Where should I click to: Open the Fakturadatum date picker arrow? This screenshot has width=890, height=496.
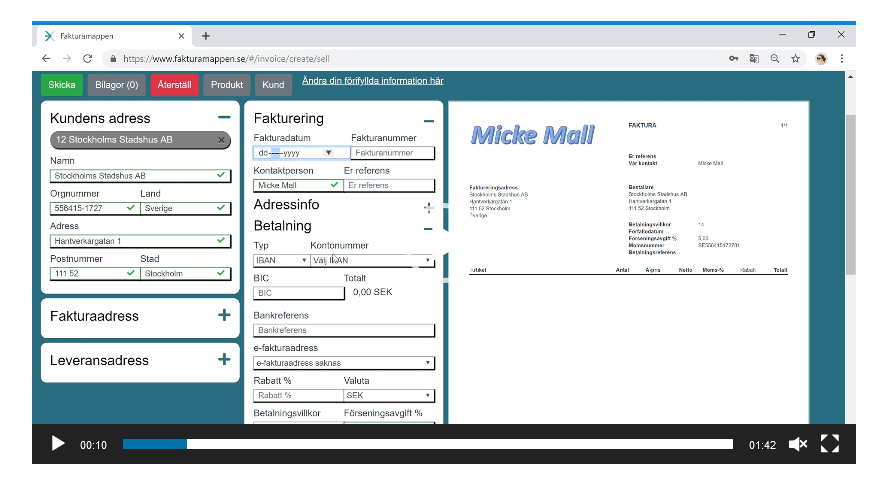328,153
